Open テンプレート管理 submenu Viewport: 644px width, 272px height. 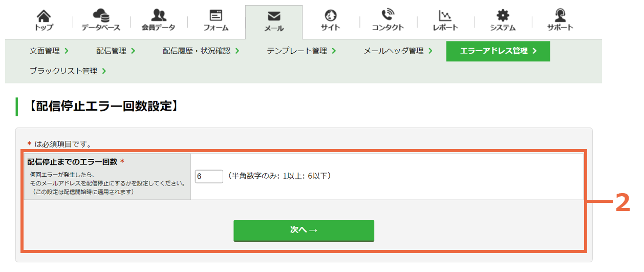tap(302, 51)
